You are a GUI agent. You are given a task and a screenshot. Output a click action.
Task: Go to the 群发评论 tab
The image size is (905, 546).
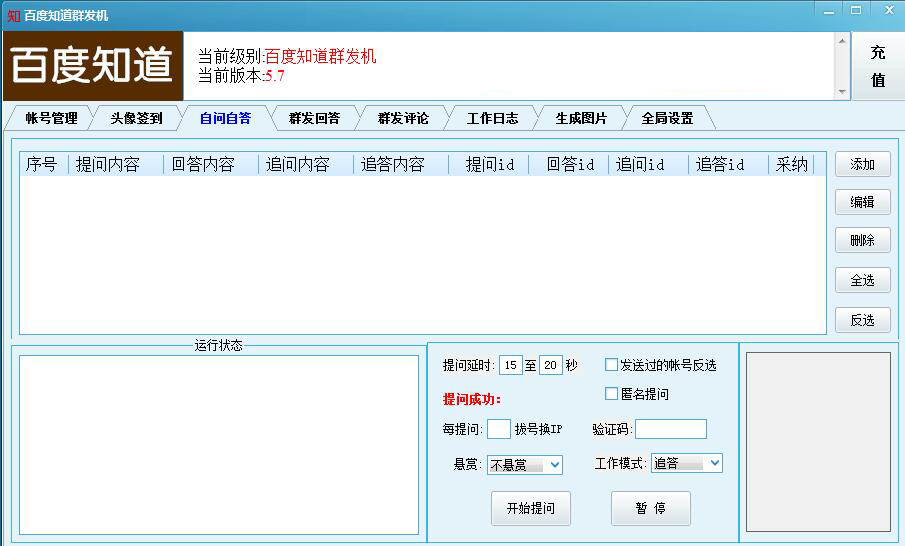[x=403, y=118]
